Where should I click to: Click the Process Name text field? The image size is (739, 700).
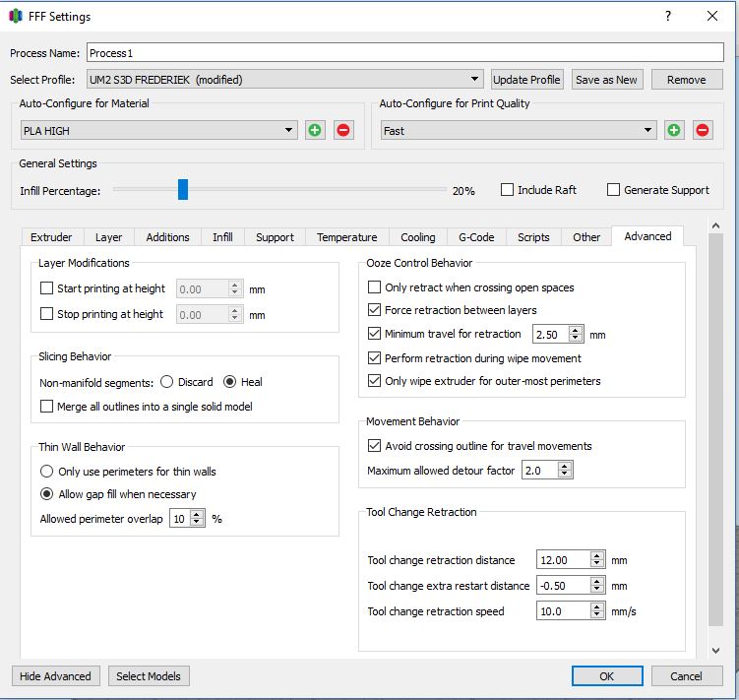point(404,53)
